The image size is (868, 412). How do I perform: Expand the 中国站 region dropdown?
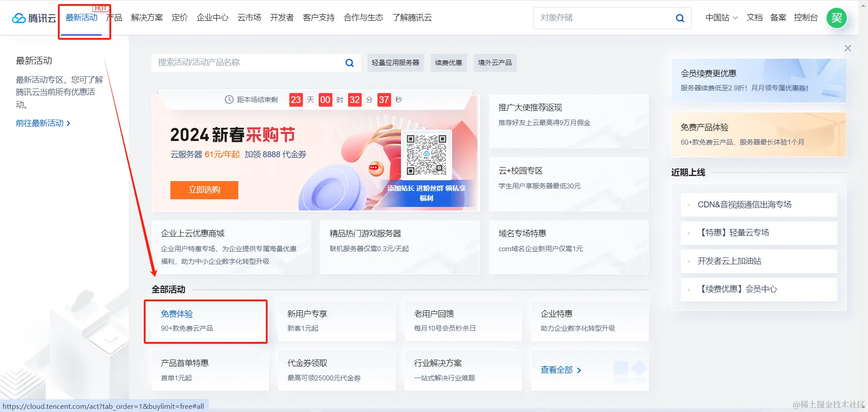tap(722, 18)
